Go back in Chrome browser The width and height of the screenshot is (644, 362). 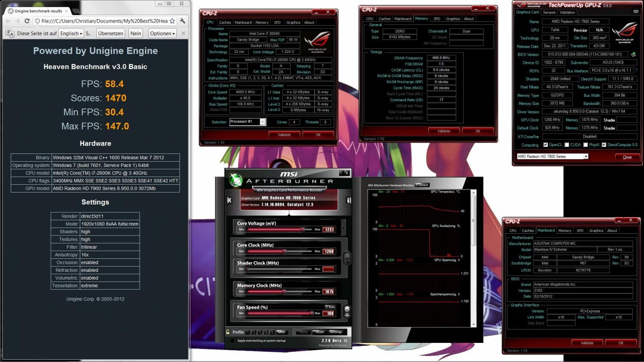click(x=8, y=21)
